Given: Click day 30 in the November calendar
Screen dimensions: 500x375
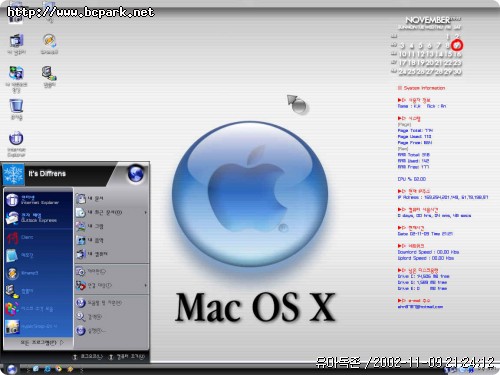Looking at the screenshot, I should [457, 72].
